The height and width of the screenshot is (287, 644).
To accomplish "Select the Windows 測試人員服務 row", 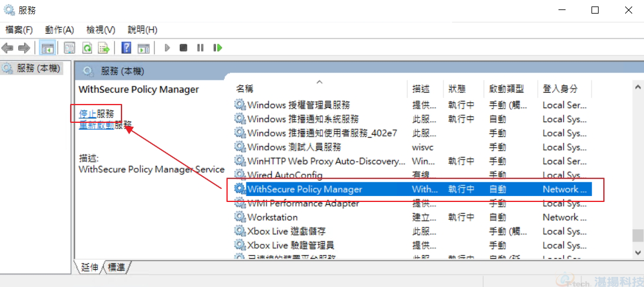I will [412, 147].
